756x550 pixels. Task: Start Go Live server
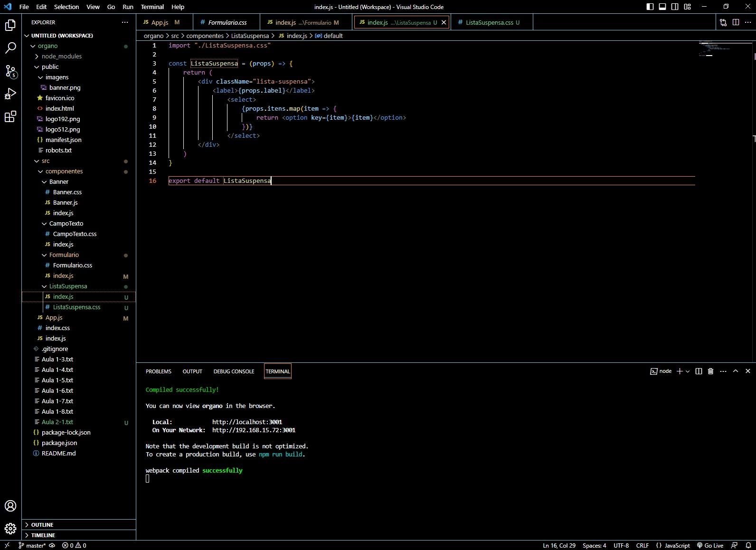(710, 545)
